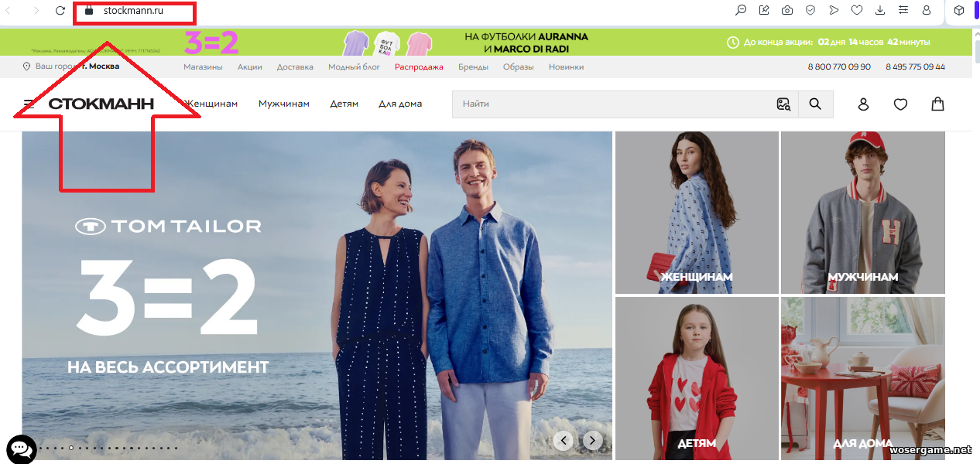
Task: Open the Для дома menu
Action: tap(400, 104)
